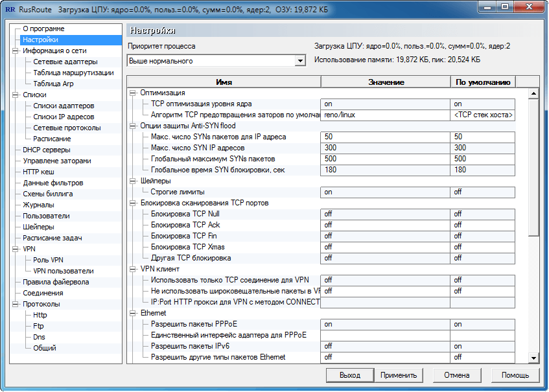Collapse the Списки tree node
Screen dimensions: 549x392
[15, 95]
